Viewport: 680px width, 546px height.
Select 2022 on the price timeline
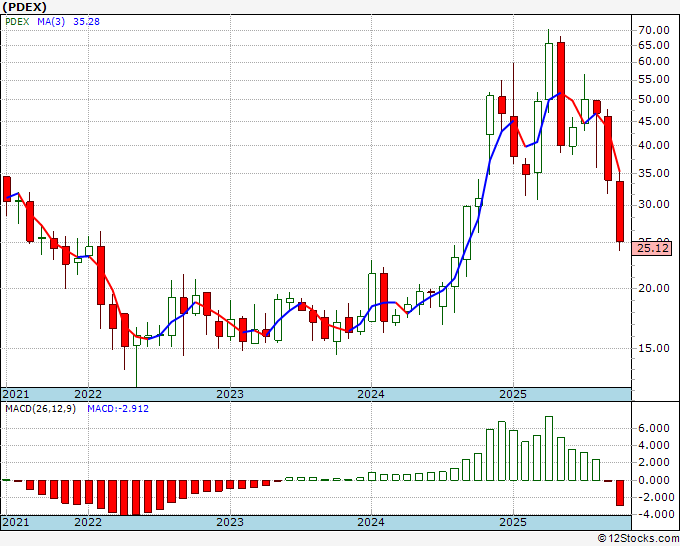[x=88, y=394]
